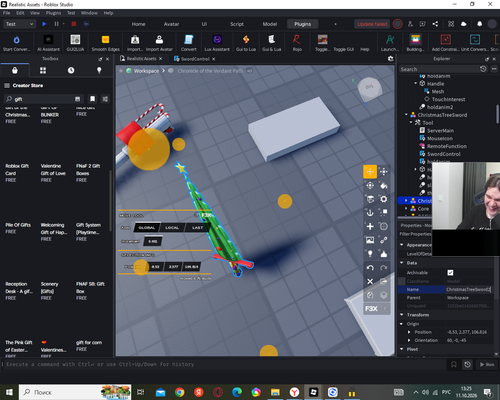
Task: Click the Play test button
Action: point(44,24)
